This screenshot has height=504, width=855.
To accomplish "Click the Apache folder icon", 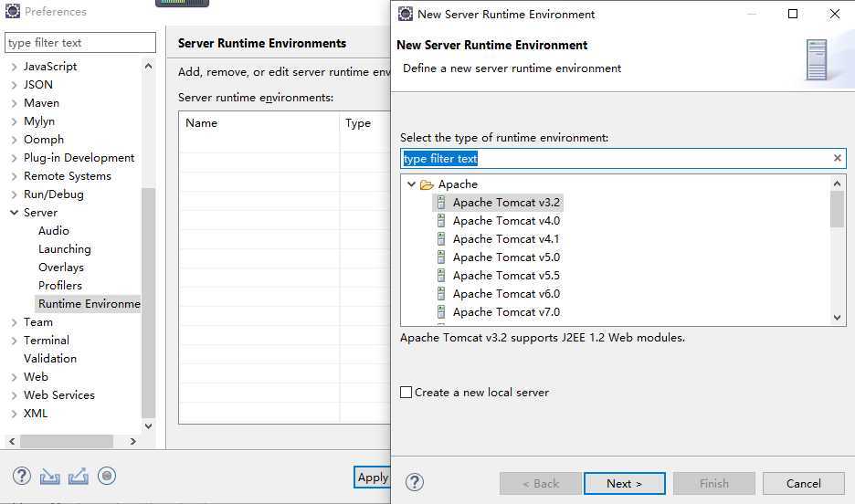I will coord(427,184).
